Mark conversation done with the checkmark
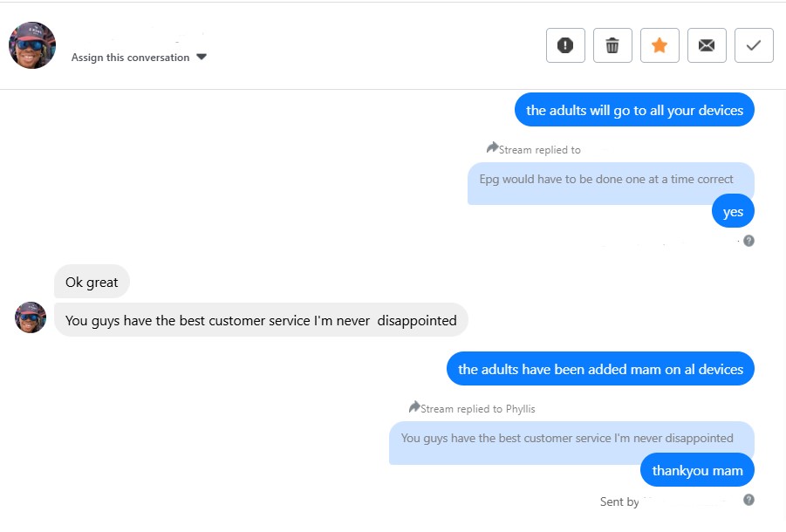Viewport: 786px width, 532px height. click(x=754, y=45)
